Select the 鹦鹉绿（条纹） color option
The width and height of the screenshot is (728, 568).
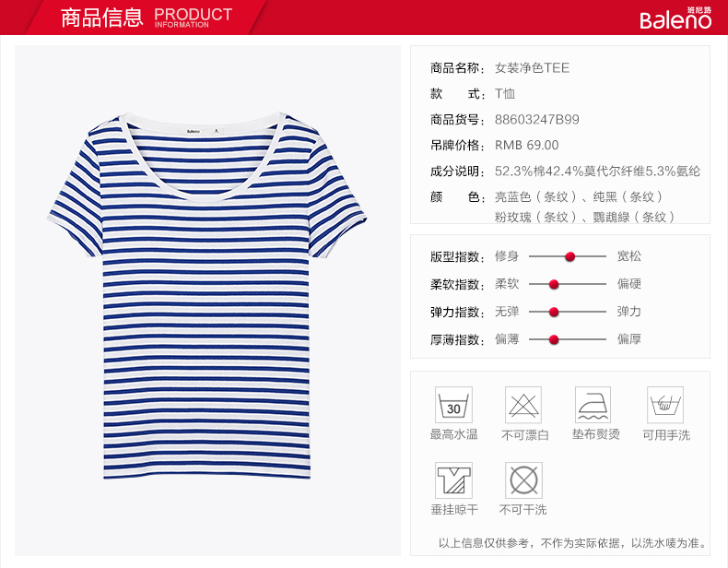pos(634,217)
